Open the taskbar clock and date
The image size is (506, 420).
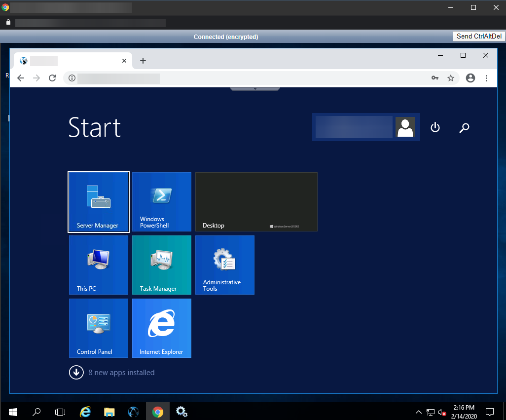tap(464, 412)
